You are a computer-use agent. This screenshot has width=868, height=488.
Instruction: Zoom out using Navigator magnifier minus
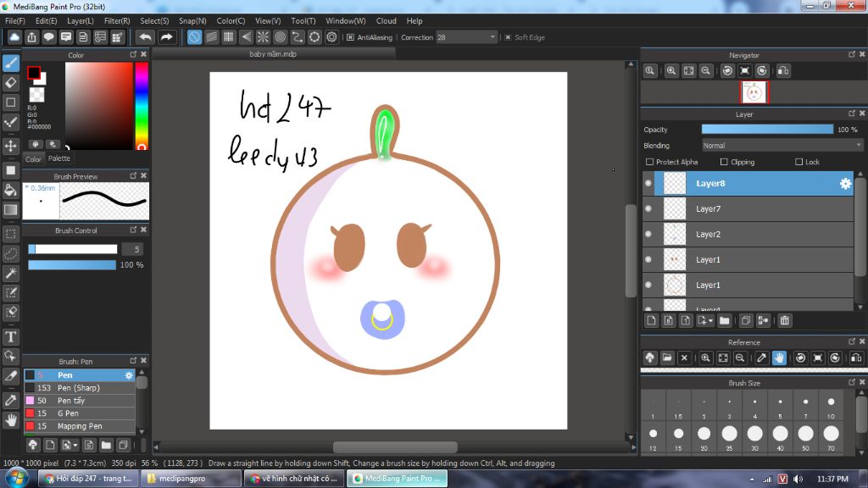click(x=705, y=71)
